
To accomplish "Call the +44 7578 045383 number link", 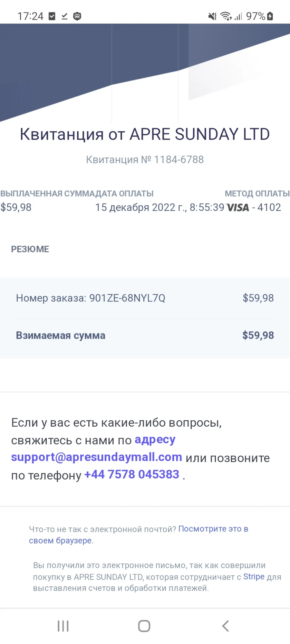I will [x=131, y=474].
